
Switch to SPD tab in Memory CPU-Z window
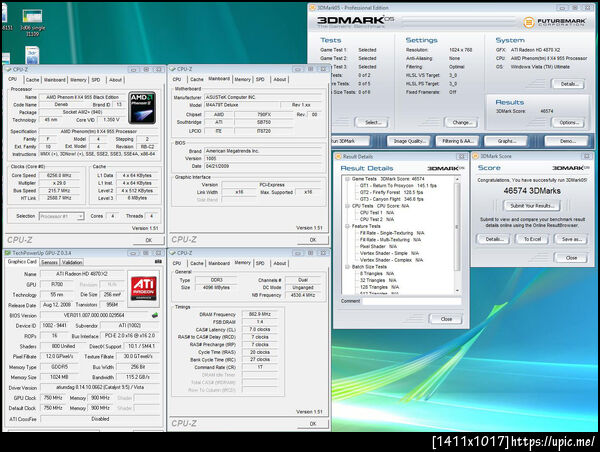click(x=260, y=263)
